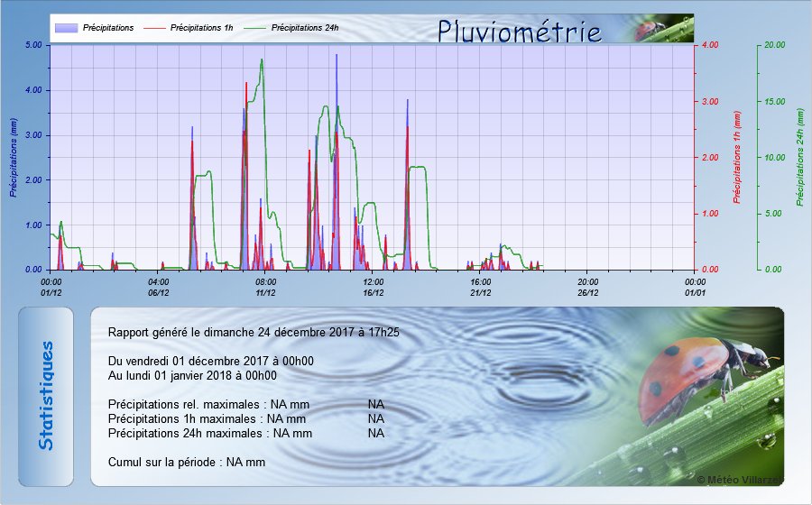Click the x-axis label 04:00 06/12
This screenshot has height=505, width=812.
click(x=159, y=287)
